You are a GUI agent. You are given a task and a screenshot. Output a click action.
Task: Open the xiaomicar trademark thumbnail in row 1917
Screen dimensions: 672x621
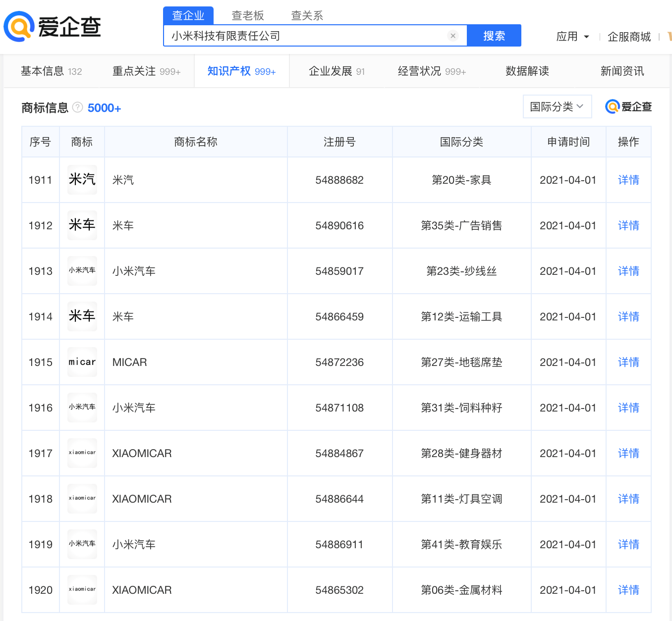82,453
